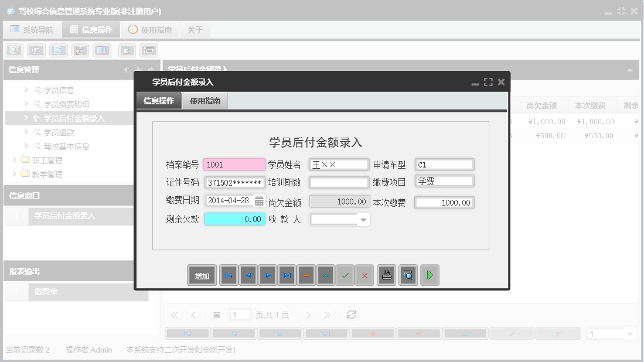Cancel the entry with the red X icon
The width and height of the screenshot is (644, 362).
(x=364, y=275)
